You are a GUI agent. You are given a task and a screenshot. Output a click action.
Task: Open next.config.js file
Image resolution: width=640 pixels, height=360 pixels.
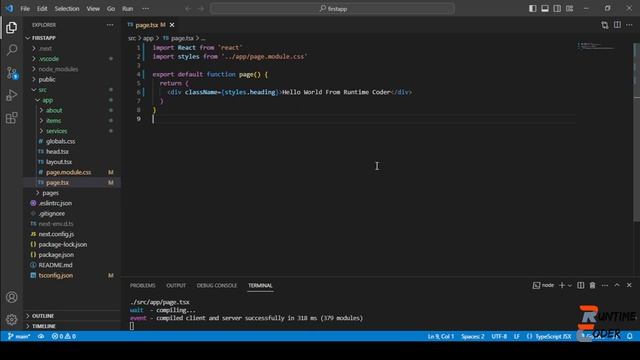pos(72,234)
